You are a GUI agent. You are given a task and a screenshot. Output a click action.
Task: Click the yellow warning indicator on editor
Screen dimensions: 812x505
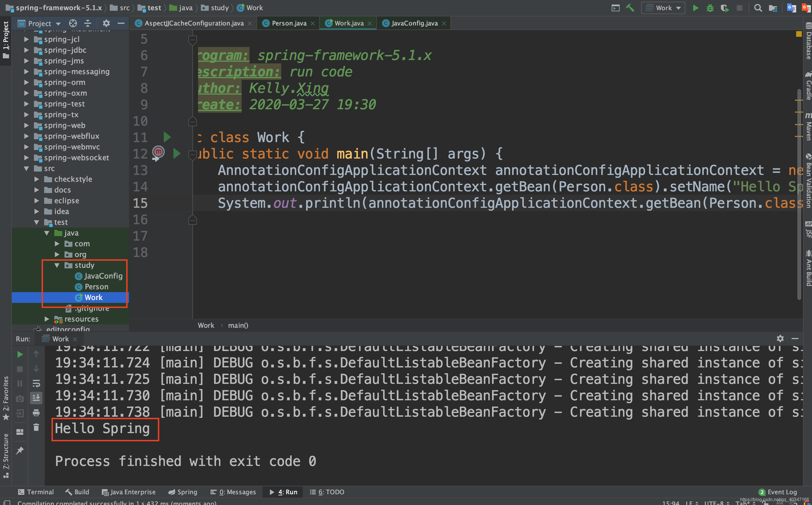pyautogui.click(x=799, y=34)
